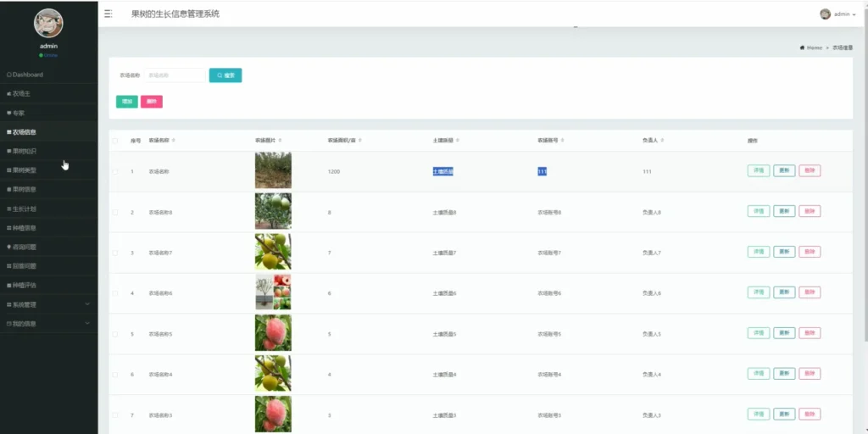Click the small admin avatar in top bar
The width and height of the screenshot is (868, 434).
825,14
